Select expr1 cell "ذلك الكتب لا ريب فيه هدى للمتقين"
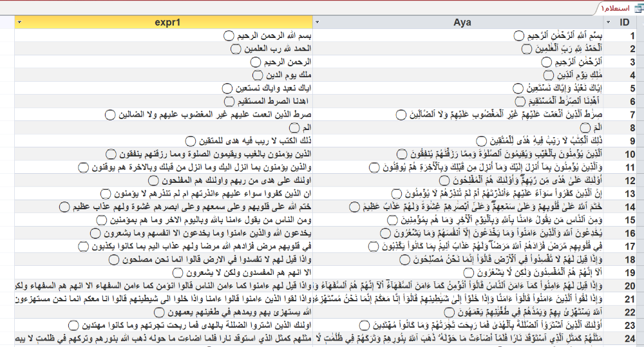The width and height of the screenshot is (644, 347). pos(164,141)
